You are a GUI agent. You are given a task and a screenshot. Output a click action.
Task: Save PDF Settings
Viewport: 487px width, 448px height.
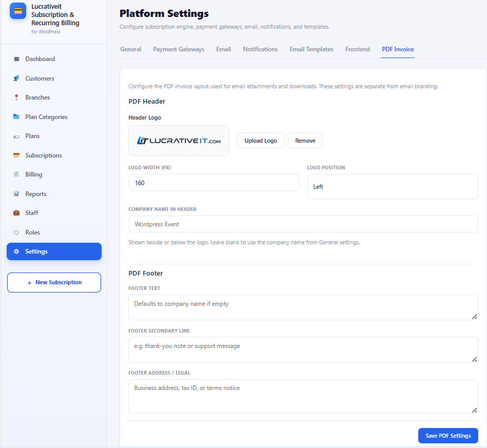pyautogui.click(x=448, y=436)
